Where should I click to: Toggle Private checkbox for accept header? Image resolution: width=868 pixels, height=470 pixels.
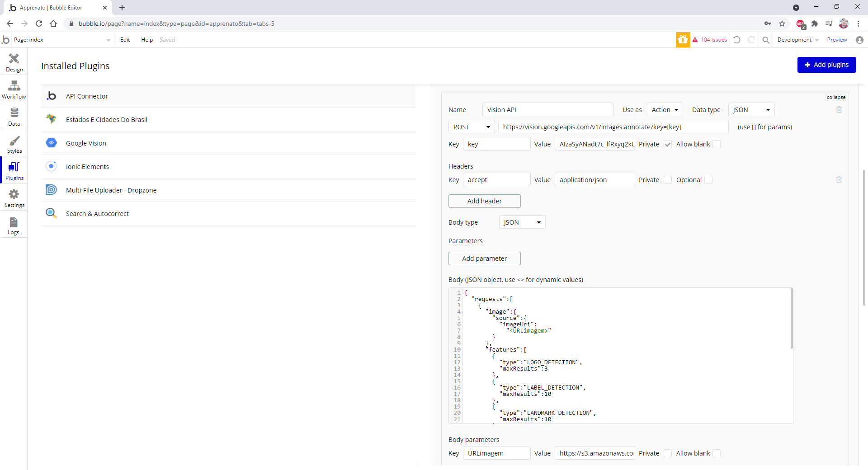[x=668, y=180]
